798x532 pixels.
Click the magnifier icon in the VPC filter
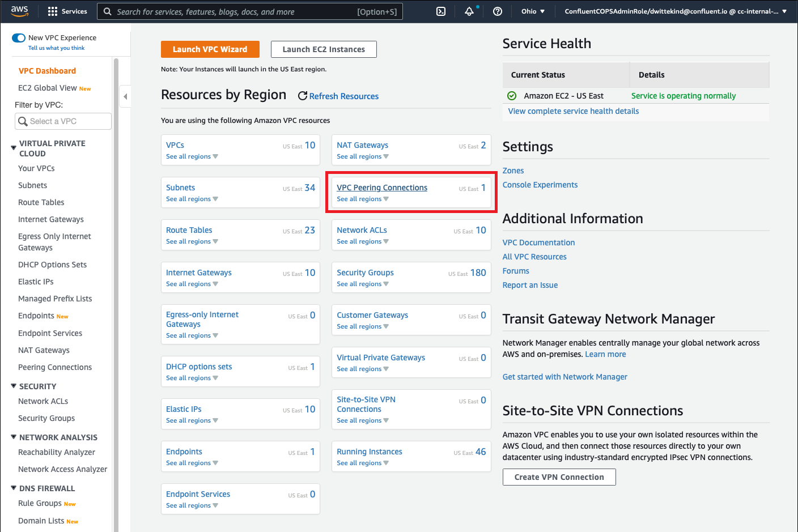click(23, 121)
